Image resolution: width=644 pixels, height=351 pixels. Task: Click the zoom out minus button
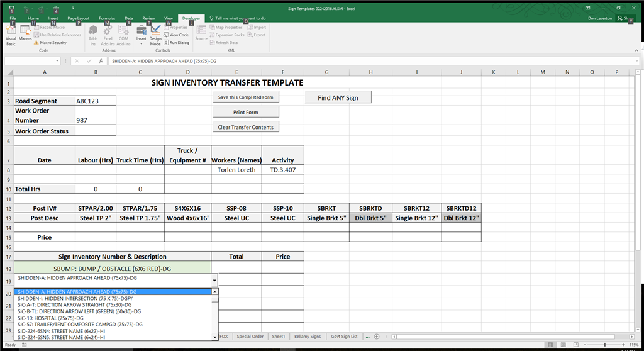pos(585,345)
